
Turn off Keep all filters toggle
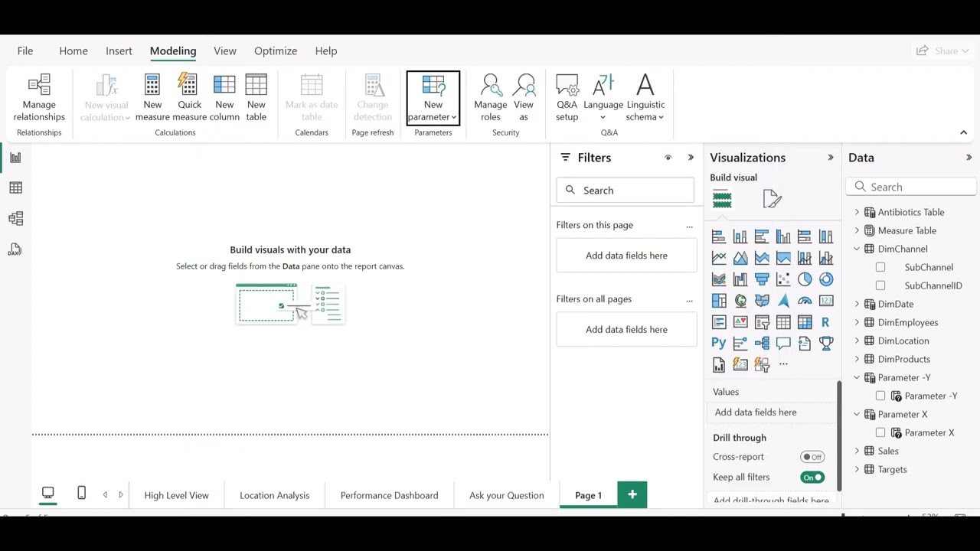pyautogui.click(x=812, y=478)
